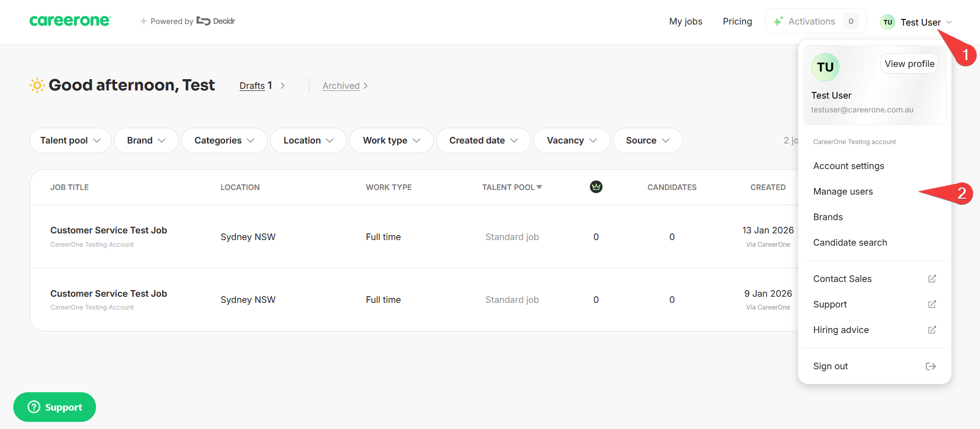
Task: Click the external link icon beside Support
Action: point(932,304)
